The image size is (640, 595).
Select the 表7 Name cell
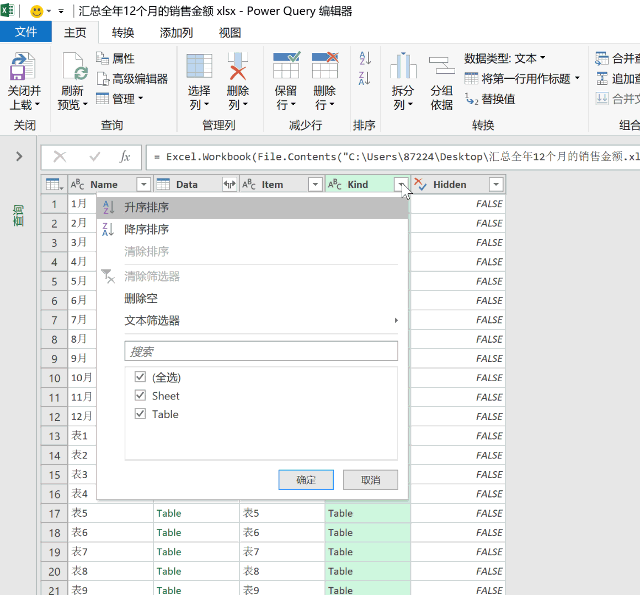[111, 552]
